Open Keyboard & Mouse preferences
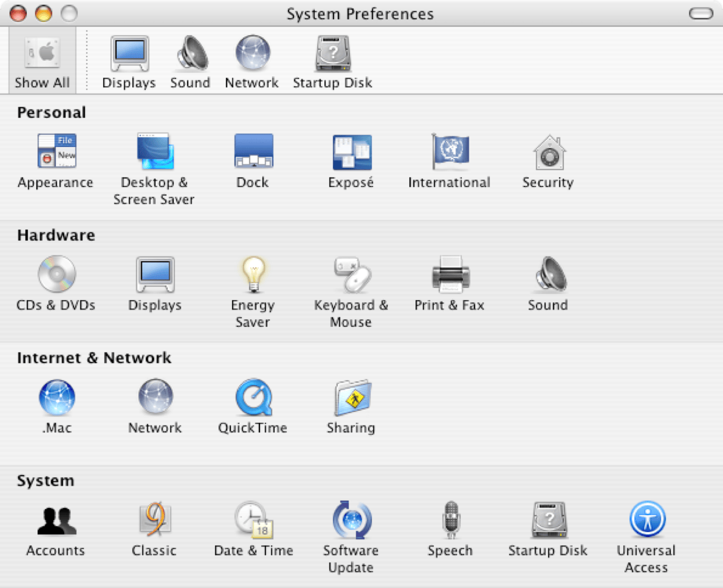723x588 pixels. [351, 293]
